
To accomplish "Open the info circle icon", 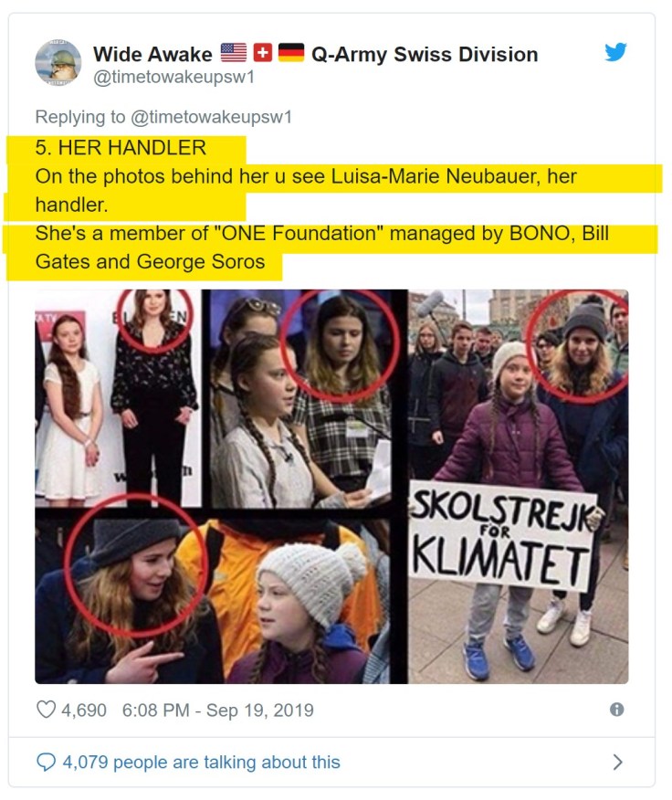I will pos(617,710).
